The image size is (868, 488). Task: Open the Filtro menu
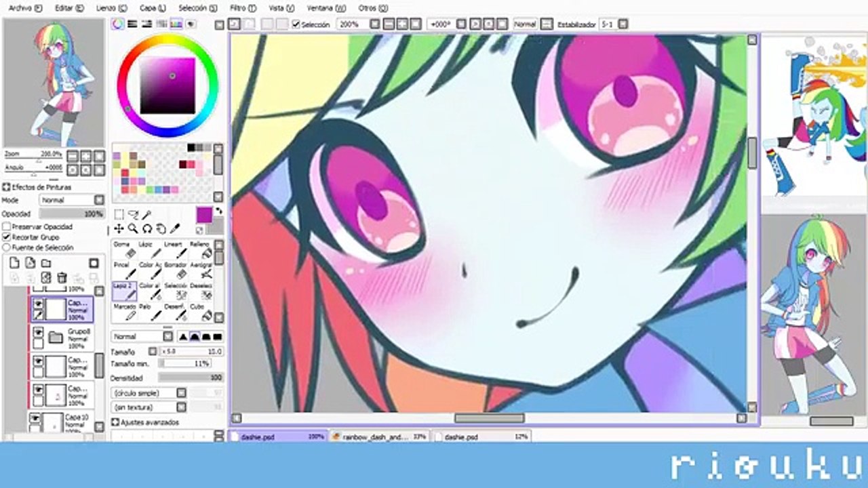click(x=243, y=8)
